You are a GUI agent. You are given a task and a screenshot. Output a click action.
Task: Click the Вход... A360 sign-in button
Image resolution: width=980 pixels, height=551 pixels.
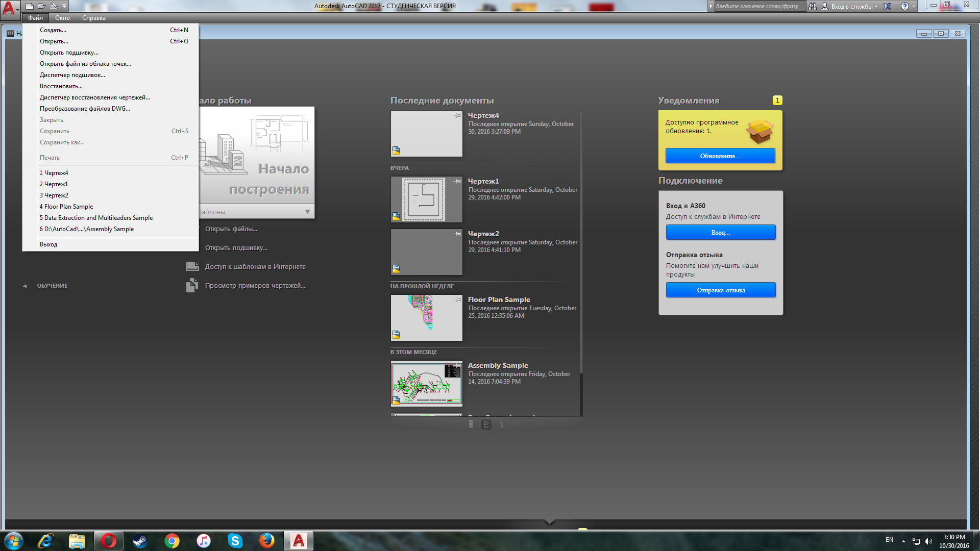(721, 233)
